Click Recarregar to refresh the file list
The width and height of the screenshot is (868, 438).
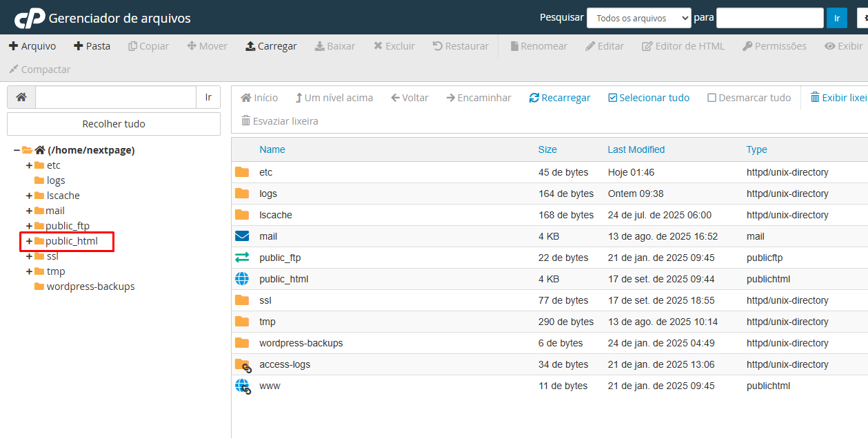click(559, 98)
